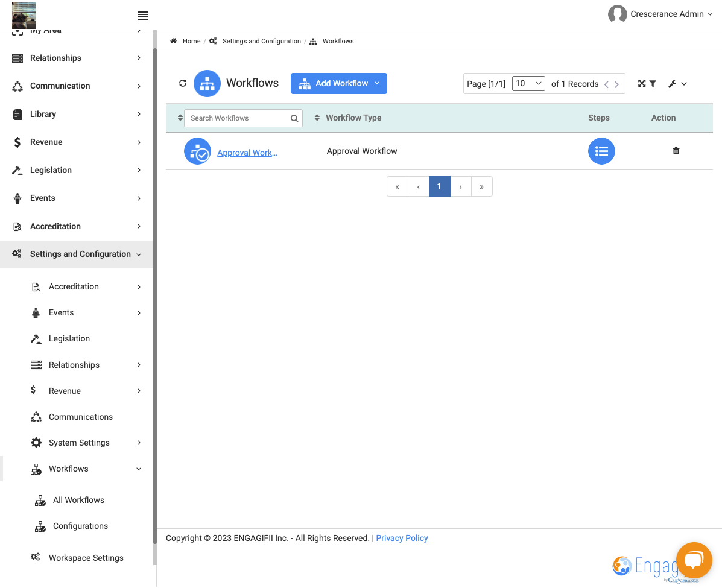722x588 pixels.
Task: Click the Workflows breadcrumb item
Action: tap(338, 41)
